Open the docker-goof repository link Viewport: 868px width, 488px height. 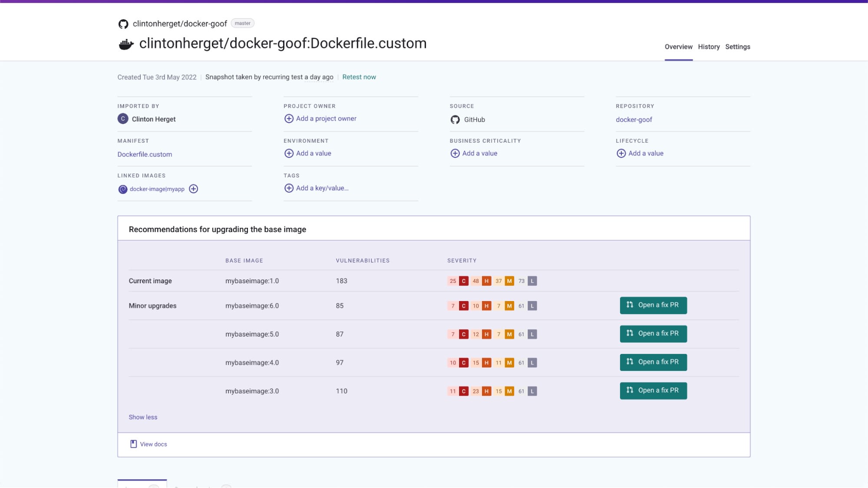(634, 119)
